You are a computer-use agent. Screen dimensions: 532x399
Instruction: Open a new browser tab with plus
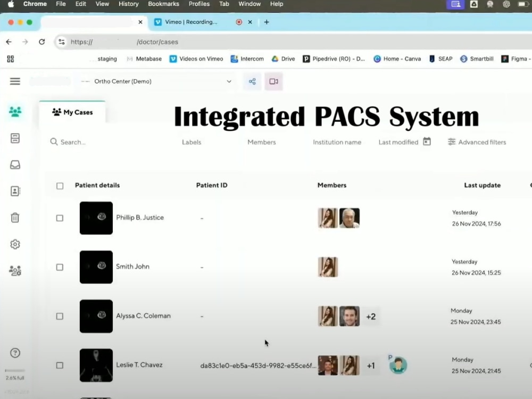(x=267, y=22)
